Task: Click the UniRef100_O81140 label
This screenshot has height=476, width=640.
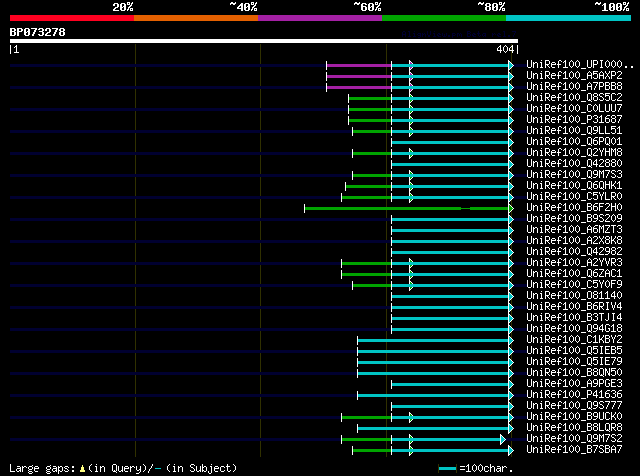Action: click(x=574, y=296)
